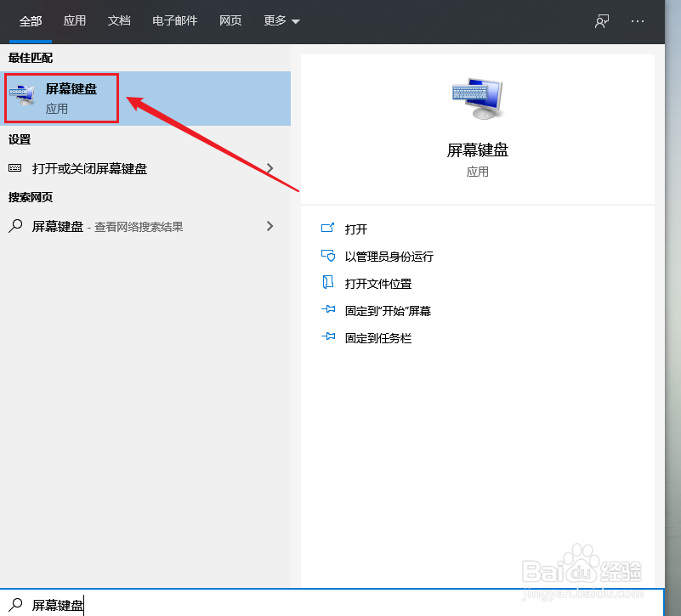Open the ... options menu in top right
This screenshot has height=616, width=681.
(638, 21)
